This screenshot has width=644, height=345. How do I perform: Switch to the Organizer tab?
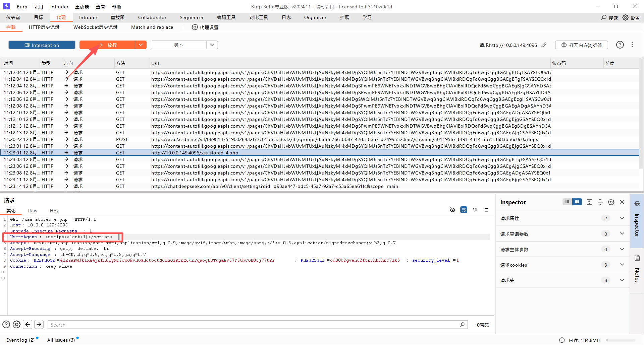pos(315,17)
